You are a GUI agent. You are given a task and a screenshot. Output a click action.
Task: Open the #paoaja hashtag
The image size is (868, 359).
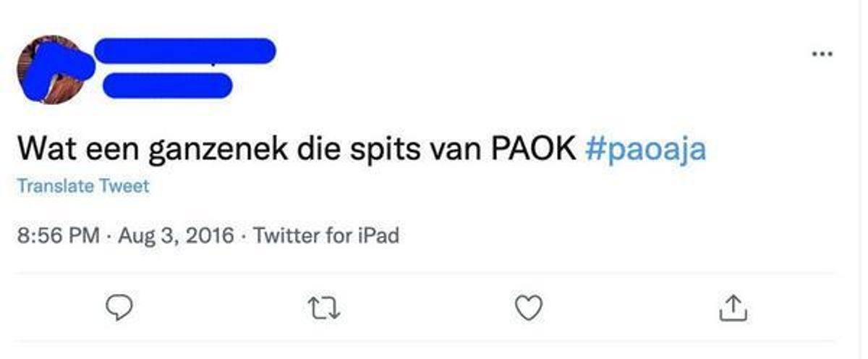(x=644, y=148)
